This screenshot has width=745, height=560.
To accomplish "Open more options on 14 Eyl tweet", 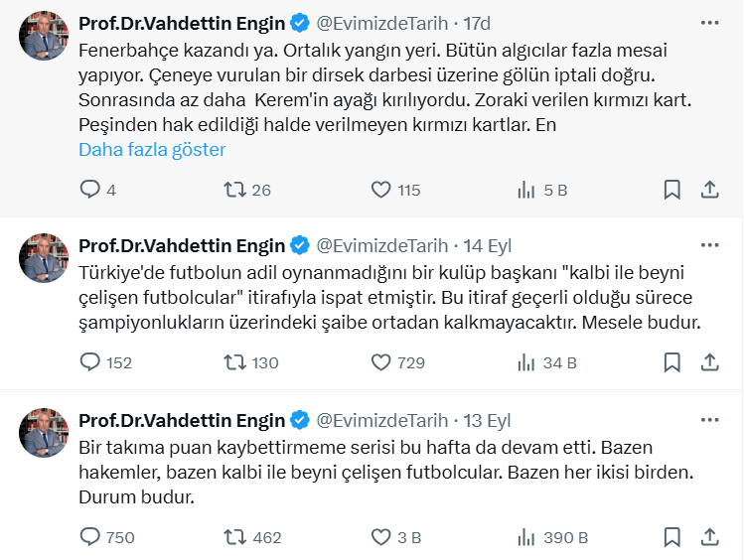I will (710, 245).
